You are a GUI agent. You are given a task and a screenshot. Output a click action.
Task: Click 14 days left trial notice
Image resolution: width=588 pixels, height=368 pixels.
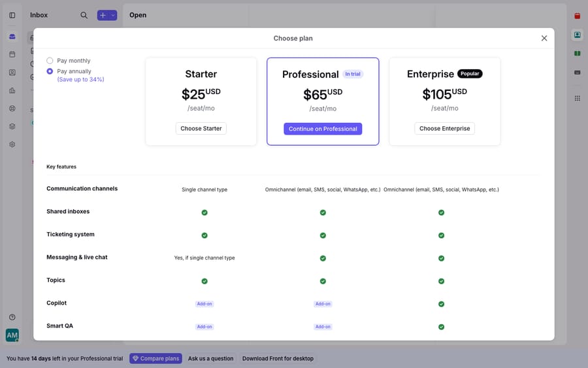tap(65, 359)
